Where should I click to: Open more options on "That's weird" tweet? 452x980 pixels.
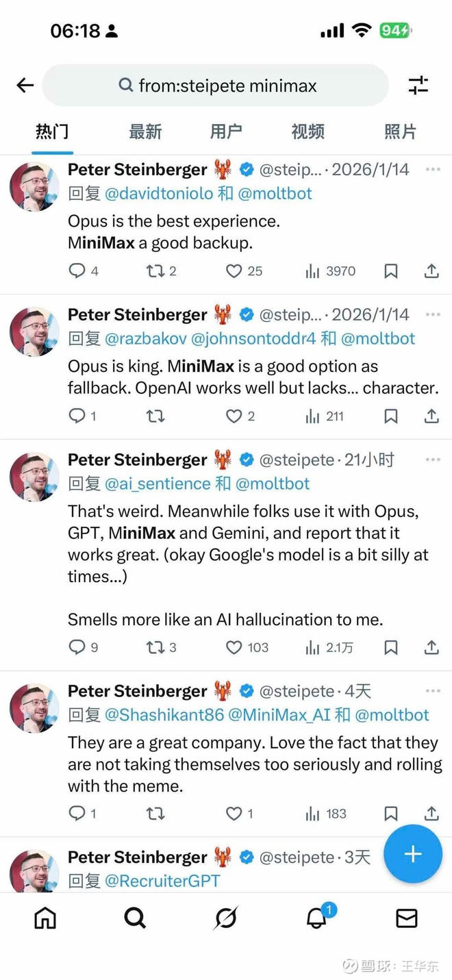(433, 460)
